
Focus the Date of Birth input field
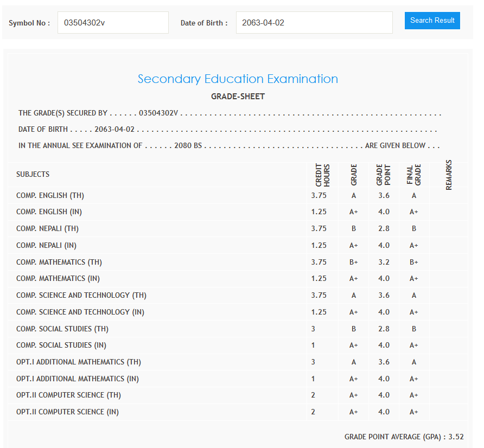(x=314, y=23)
